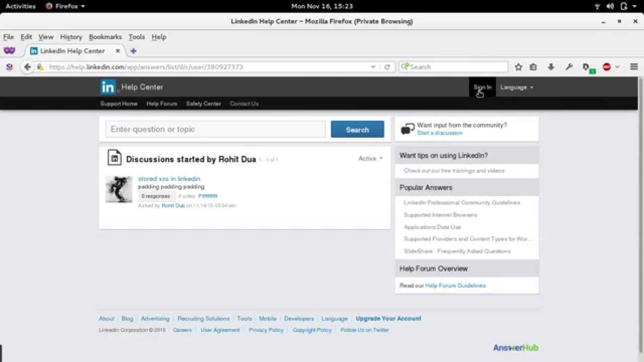Click the 0 responses button

(x=156, y=196)
